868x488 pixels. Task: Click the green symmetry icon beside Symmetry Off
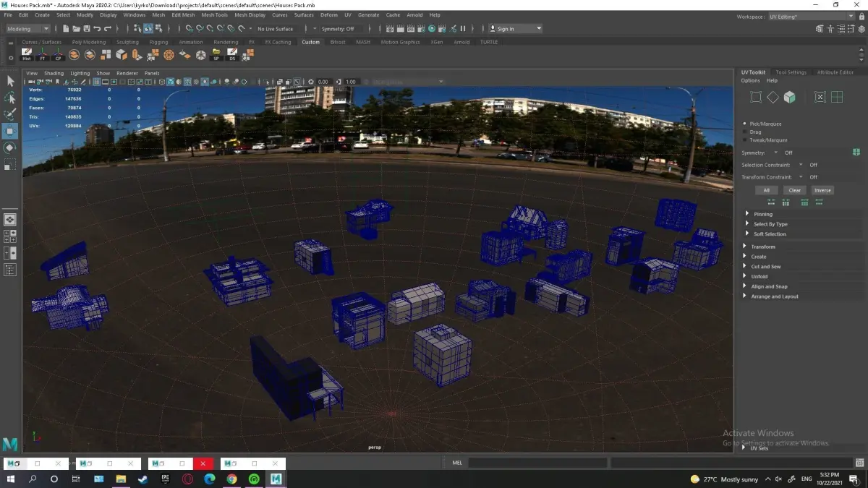pos(856,153)
